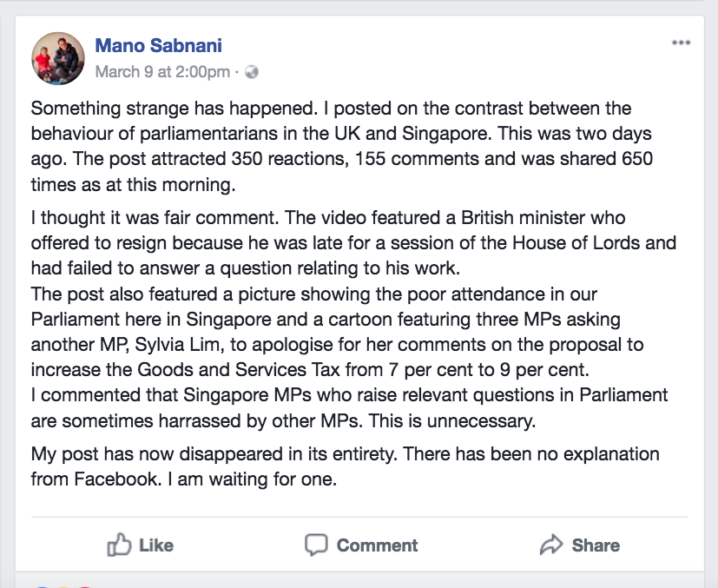Click the line about Goods and Services Tax
Viewport: 718px width, 588px height.
click(x=310, y=369)
